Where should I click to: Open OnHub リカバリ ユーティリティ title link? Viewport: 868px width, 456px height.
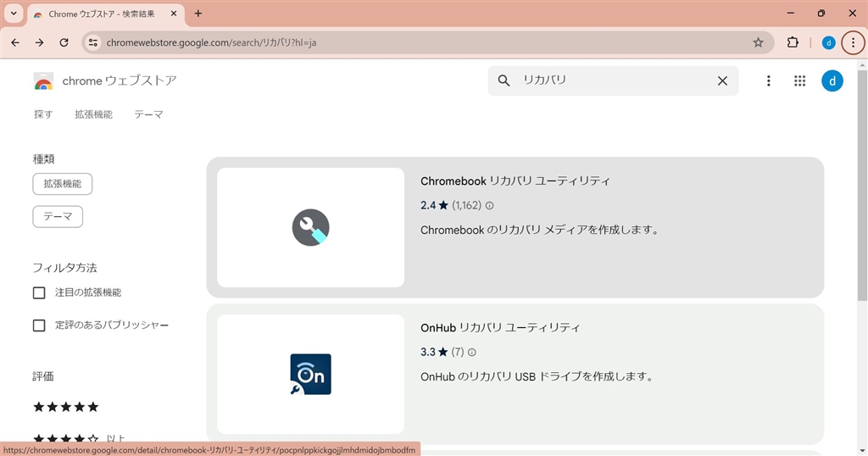pyautogui.click(x=500, y=328)
